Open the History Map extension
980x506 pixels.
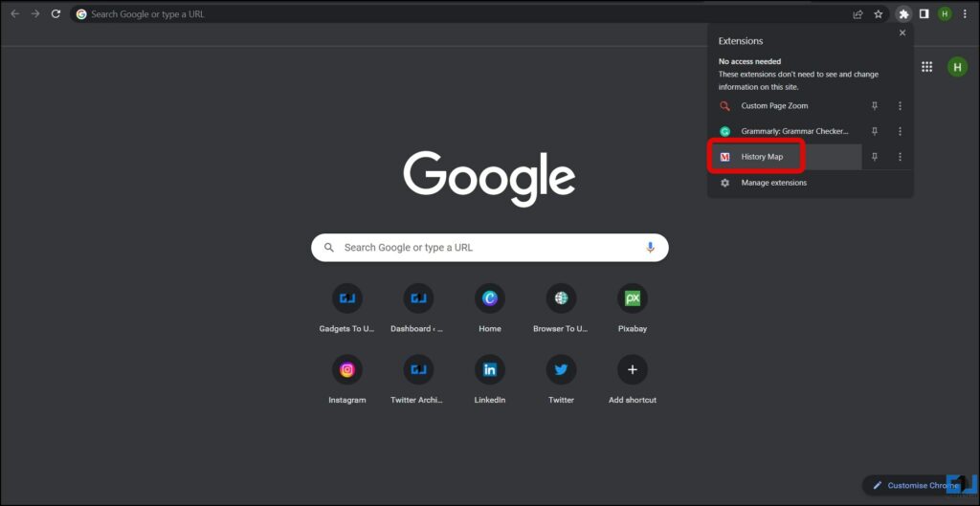pyautogui.click(x=785, y=157)
